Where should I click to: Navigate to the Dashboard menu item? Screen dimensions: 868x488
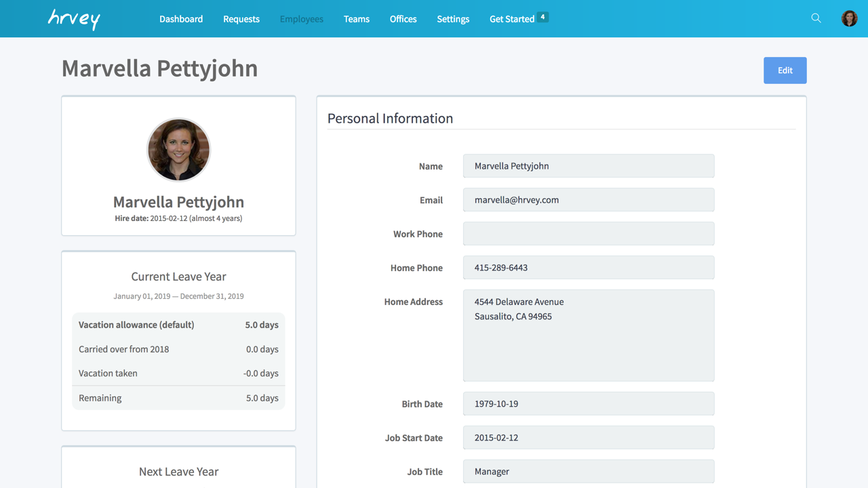tap(181, 19)
